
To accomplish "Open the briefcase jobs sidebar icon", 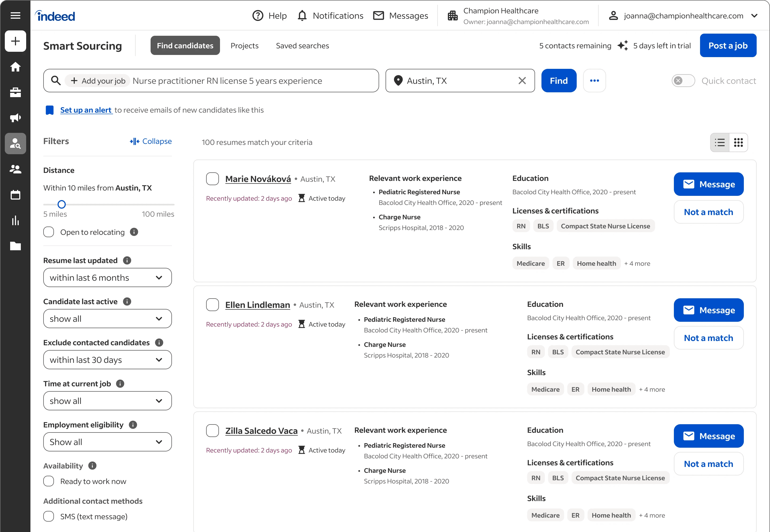I will (15, 92).
